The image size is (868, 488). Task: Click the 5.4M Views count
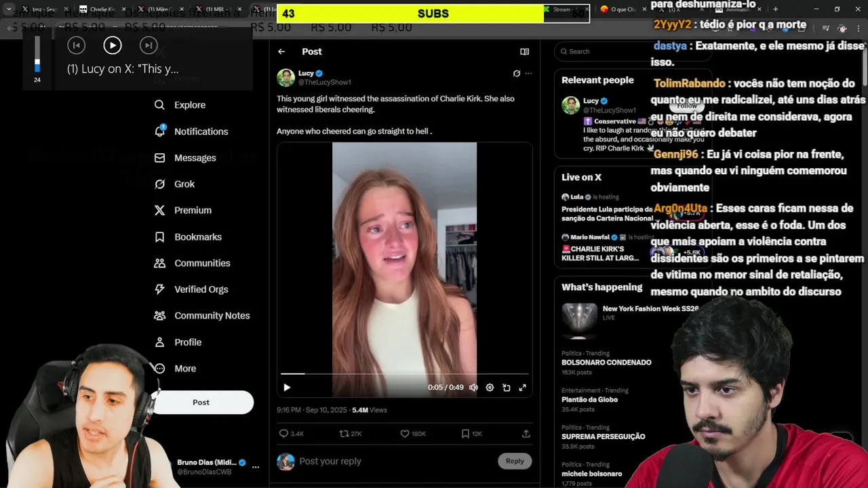[x=369, y=410]
